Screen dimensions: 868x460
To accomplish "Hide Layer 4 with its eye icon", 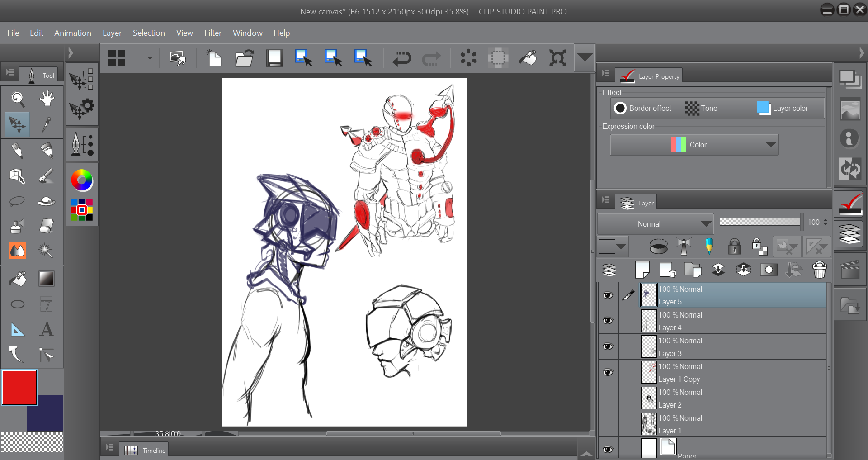I will (608, 321).
